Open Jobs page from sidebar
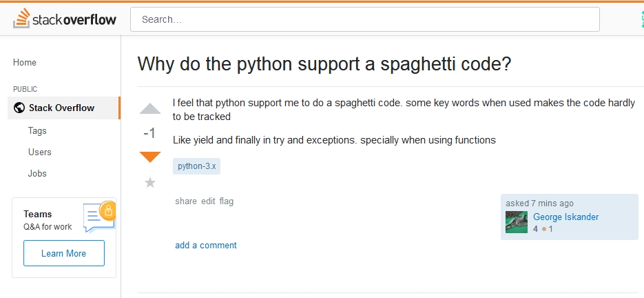Viewport: 644px width, 298px height. [37, 173]
